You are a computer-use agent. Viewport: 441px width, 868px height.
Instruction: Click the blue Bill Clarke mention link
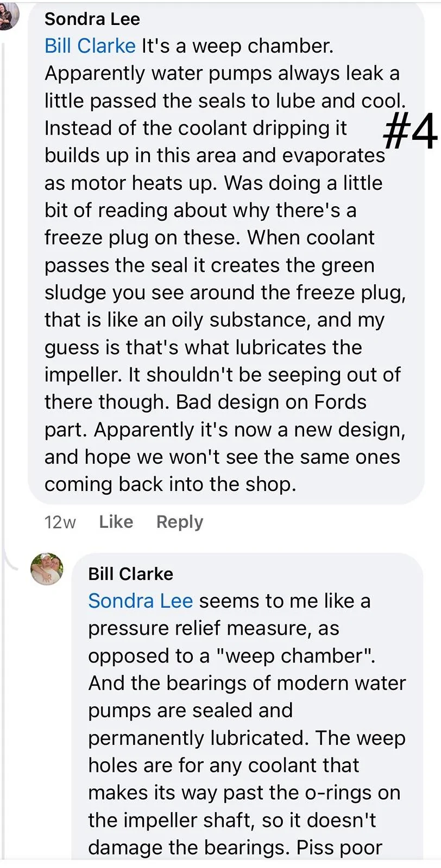point(90,46)
